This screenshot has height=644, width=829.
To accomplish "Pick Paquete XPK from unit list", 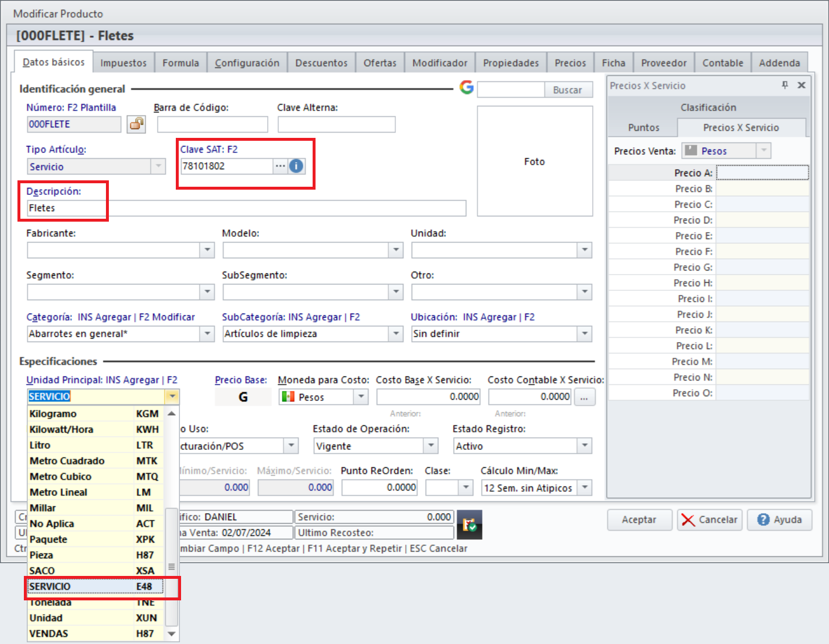I will 95,539.
